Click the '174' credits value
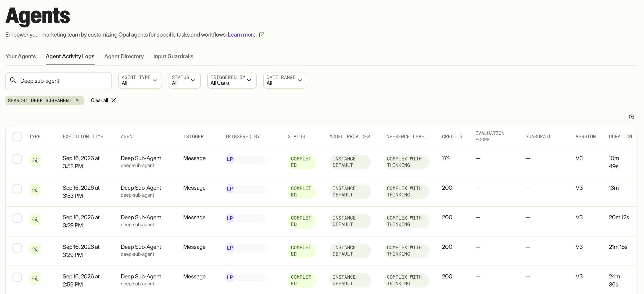644x294 pixels. click(x=446, y=158)
